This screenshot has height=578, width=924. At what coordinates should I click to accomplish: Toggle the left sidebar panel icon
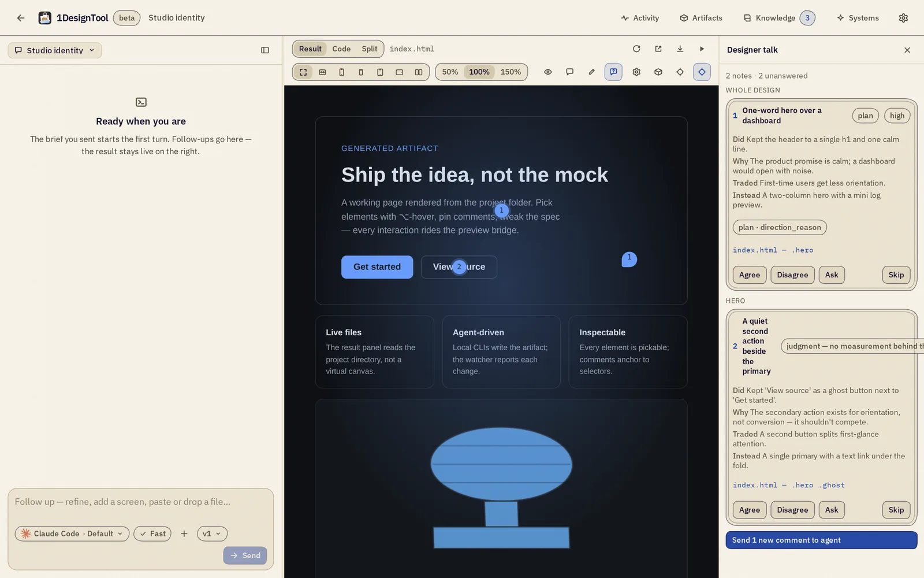pyautogui.click(x=265, y=50)
